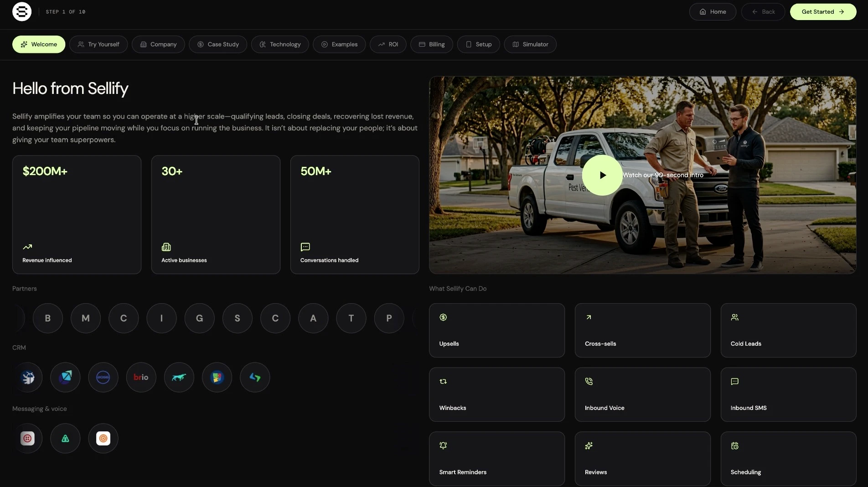This screenshot has width=868, height=487.
Task: Select the white beetle CRM logo
Action: [28, 378]
